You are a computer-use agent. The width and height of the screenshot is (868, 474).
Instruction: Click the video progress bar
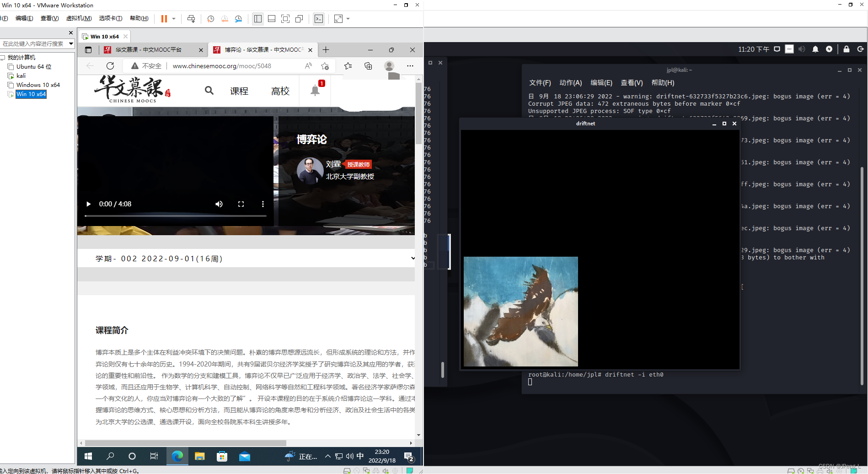pos(176,215)
